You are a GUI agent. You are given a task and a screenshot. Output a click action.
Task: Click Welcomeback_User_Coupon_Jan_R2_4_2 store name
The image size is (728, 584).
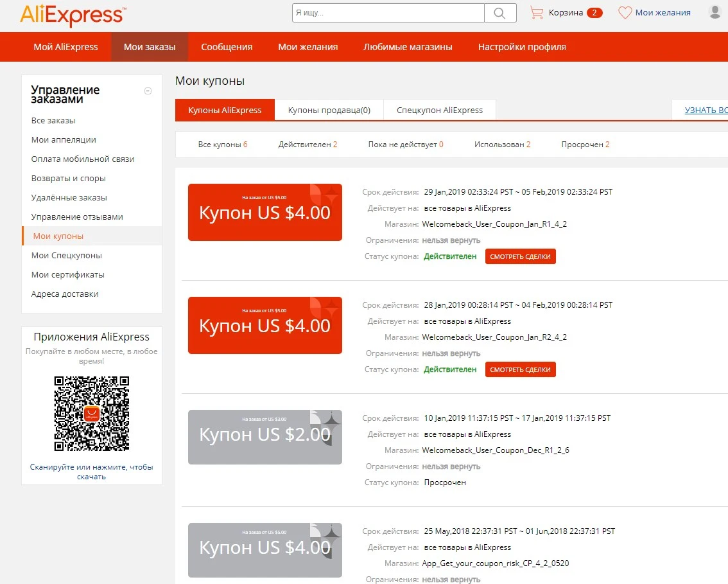click(x=494, y=337)
